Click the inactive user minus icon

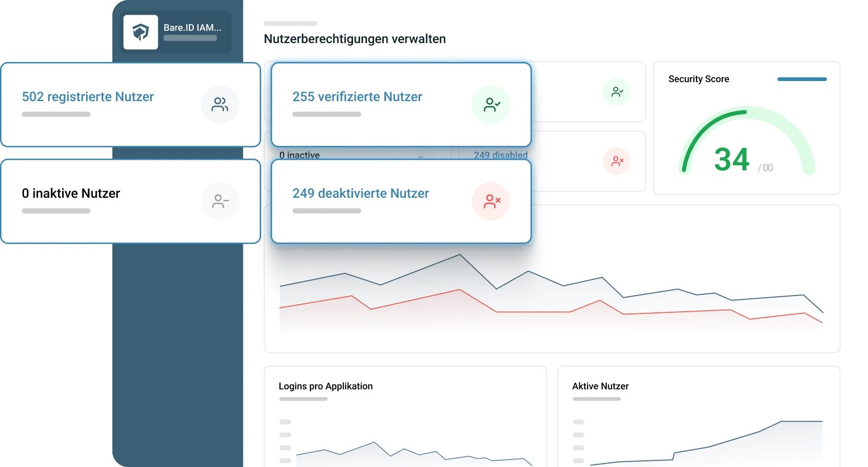220,201
